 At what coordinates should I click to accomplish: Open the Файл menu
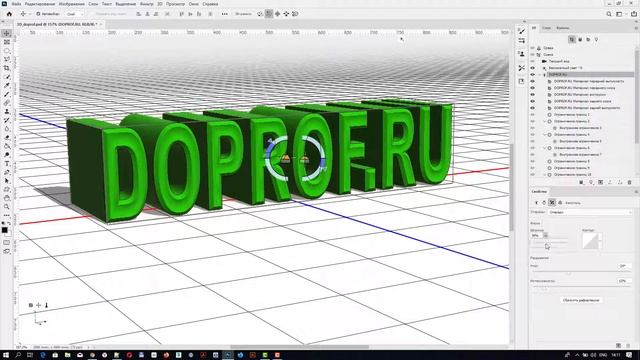coord(16,4)
